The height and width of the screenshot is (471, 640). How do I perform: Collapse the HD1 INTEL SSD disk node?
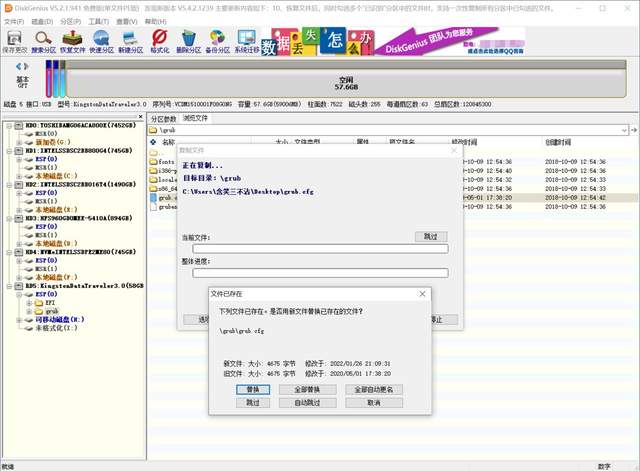click(x=9, y=151)
